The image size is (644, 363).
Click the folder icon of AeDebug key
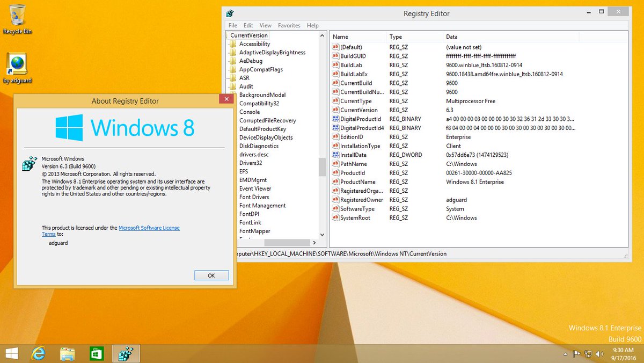pyautogui.click(x=233, y=61)
